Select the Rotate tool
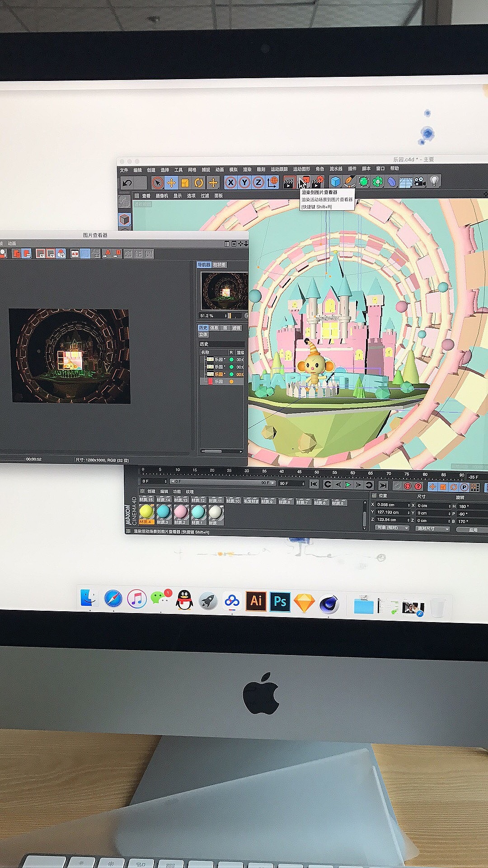This screenshot has height=868, width=488. [199, 183]
